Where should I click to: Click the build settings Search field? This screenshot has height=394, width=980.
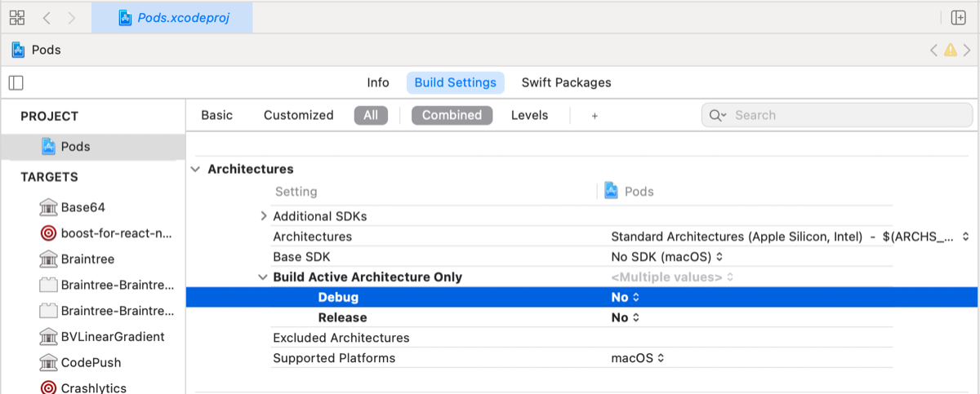click(x=837, y=115)
